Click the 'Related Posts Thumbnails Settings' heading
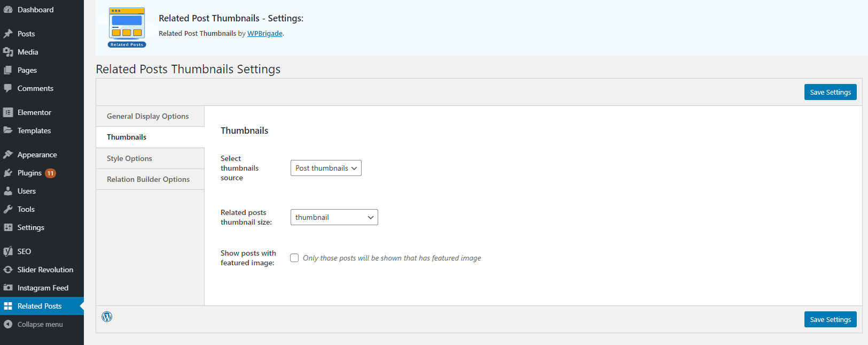 pos(188,69)
